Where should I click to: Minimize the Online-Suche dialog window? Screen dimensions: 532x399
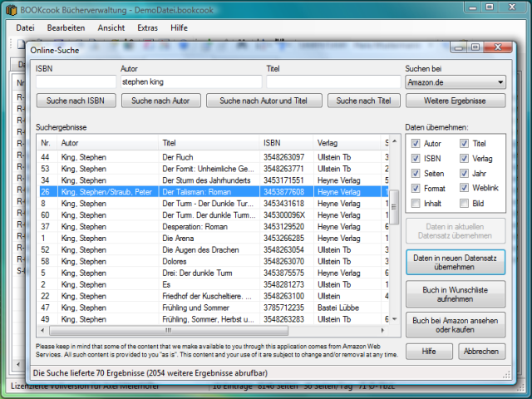pyautogui.click(x=460, y=48)
